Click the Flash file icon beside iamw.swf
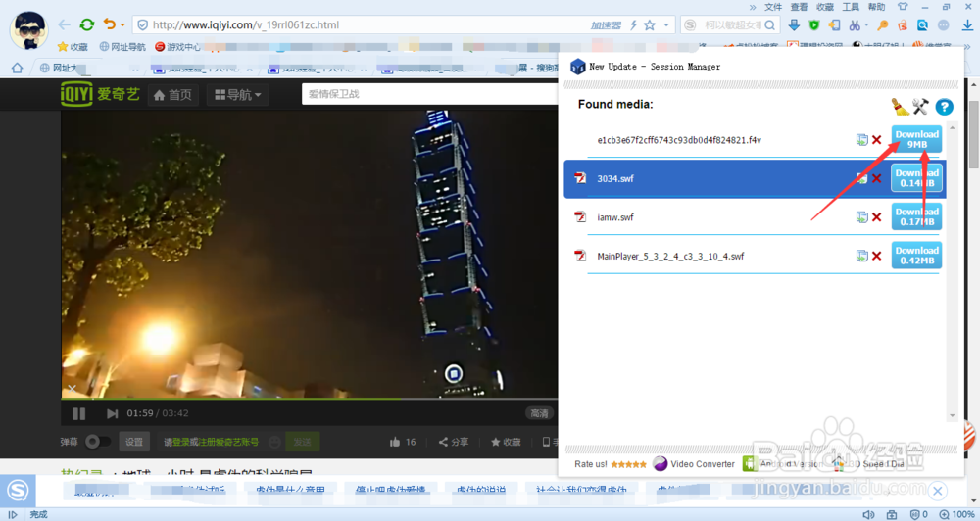The height and width of the screenshot is (521, 980). (x=580, y=216)
